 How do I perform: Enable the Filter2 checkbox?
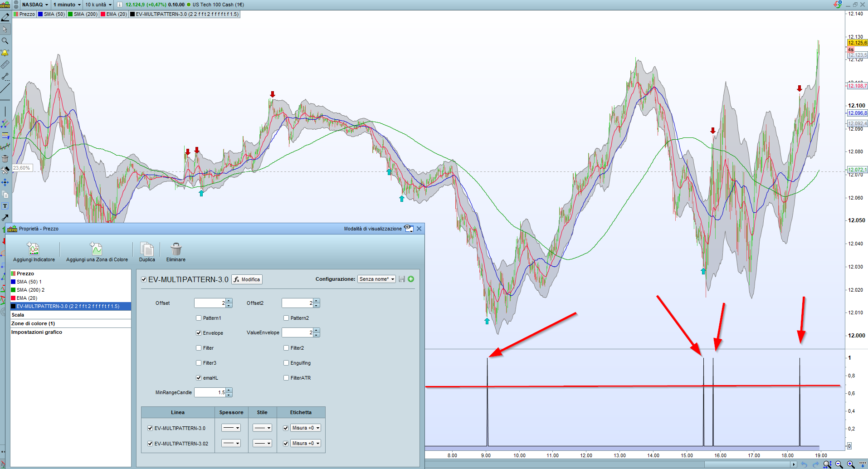coord(286,348)
